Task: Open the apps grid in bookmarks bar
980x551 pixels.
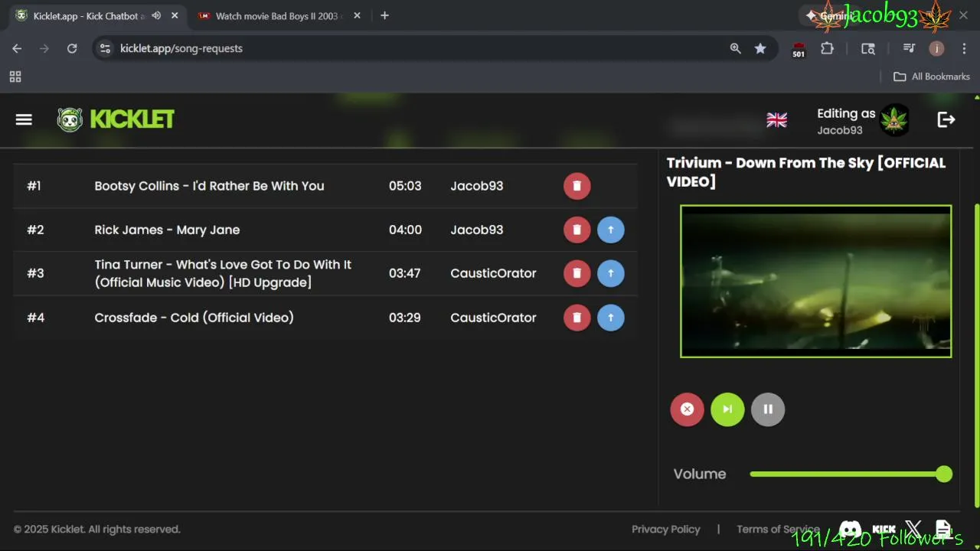Action: point(15,77)
